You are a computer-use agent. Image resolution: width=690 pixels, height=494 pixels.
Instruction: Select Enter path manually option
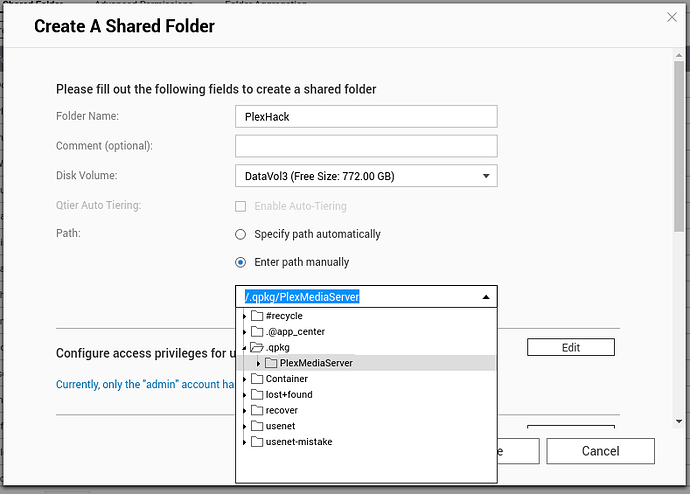coord(240,263)
